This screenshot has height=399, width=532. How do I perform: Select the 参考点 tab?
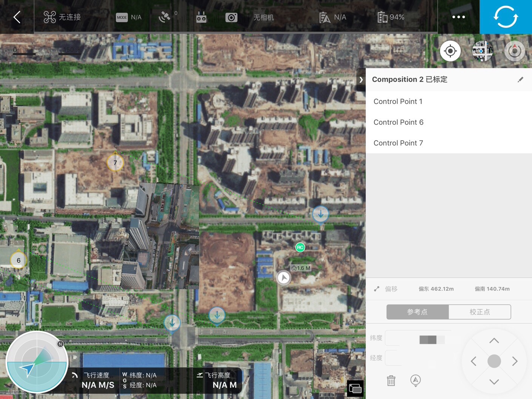click(418, 312)
